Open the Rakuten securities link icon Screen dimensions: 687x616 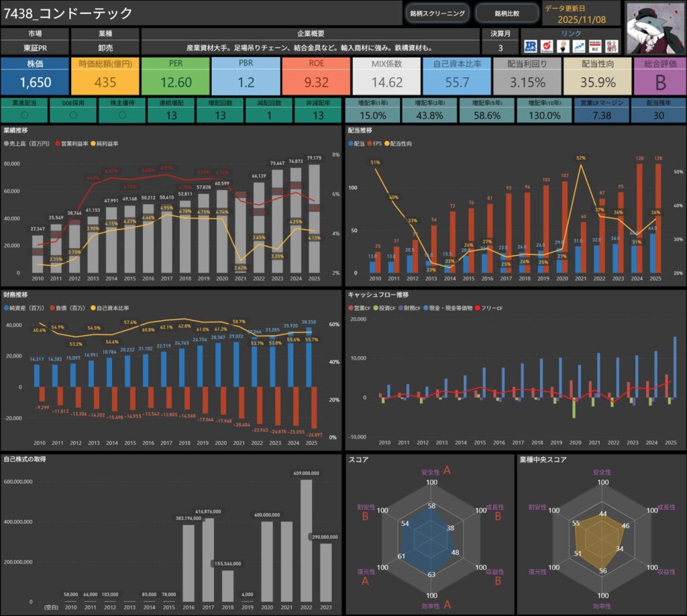tap(547, 46)
